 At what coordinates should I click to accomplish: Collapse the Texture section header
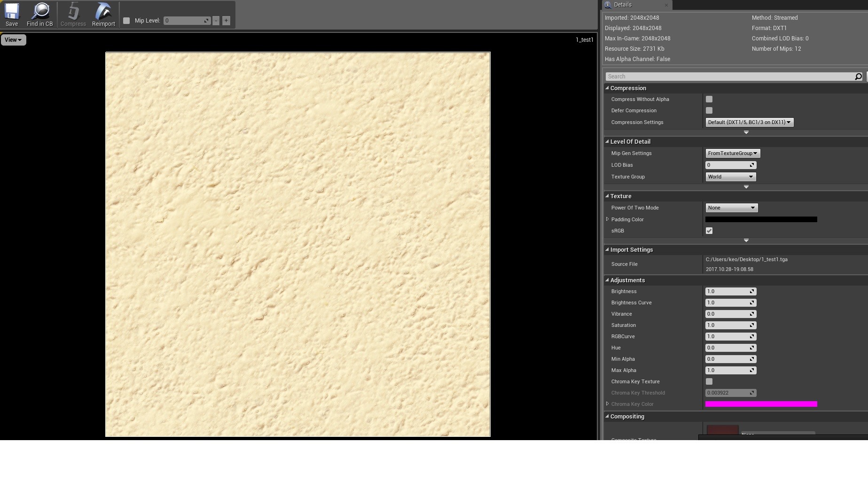pyautogui.click(x=607, y=196)
